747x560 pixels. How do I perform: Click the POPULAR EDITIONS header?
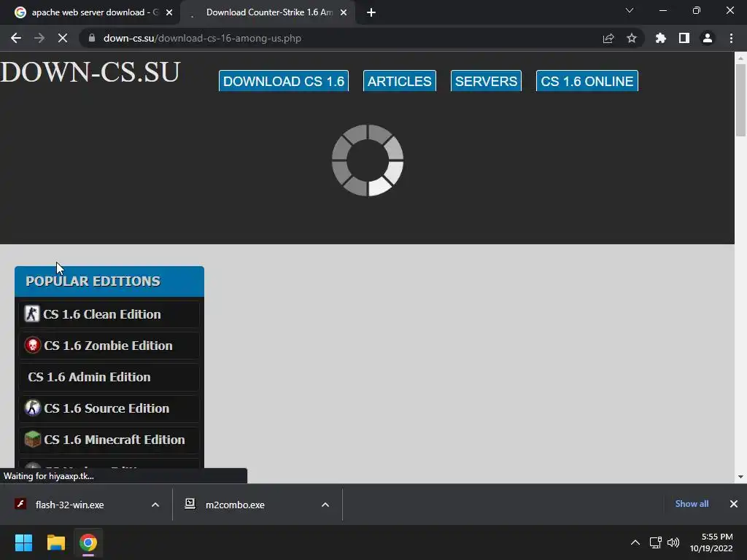click(x=109, y=281)
